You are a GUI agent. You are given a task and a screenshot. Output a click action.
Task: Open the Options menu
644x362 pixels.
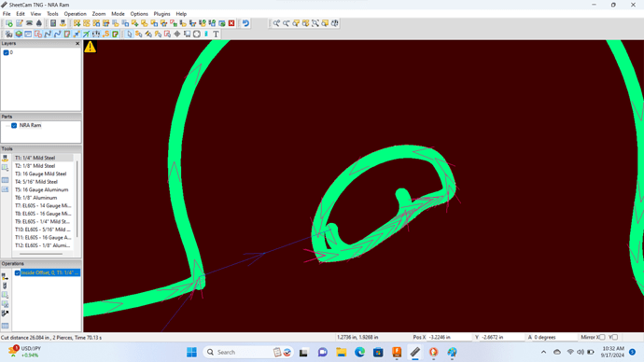(139, 14)
